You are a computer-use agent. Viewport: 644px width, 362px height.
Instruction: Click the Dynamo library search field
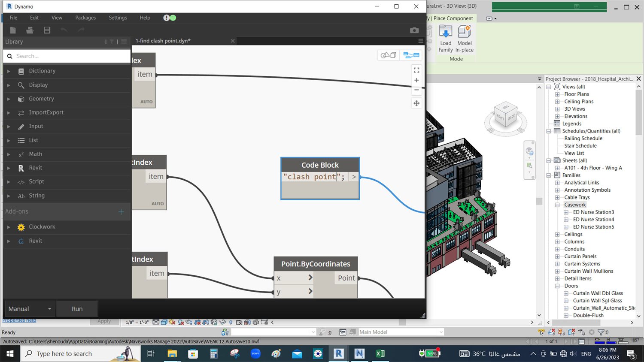pos(67,56)
